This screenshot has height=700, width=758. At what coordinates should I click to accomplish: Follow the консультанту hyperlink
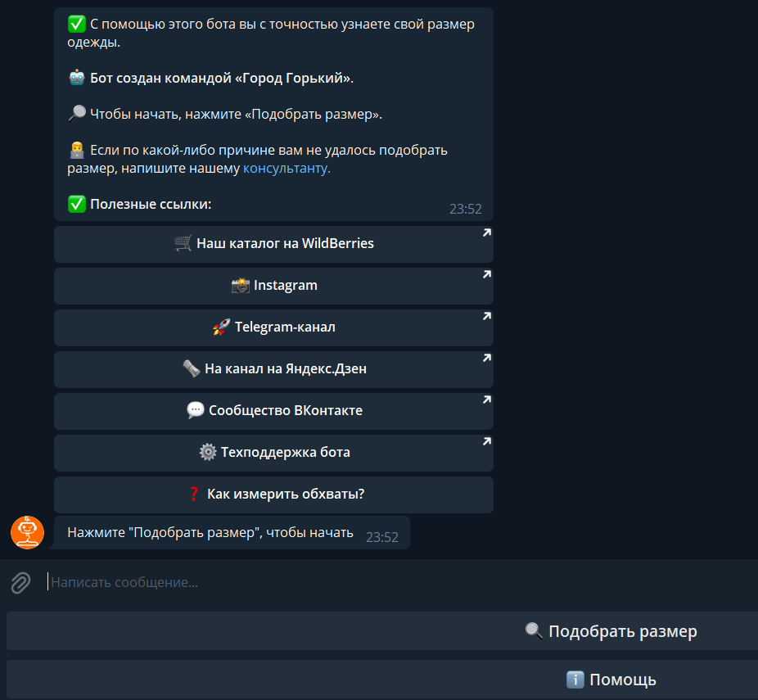287,168
